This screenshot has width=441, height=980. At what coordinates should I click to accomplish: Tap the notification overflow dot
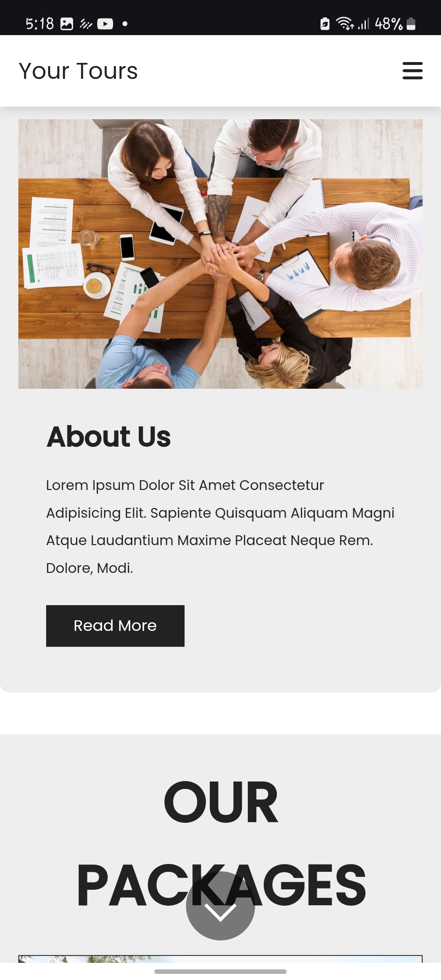pos(125,24)
